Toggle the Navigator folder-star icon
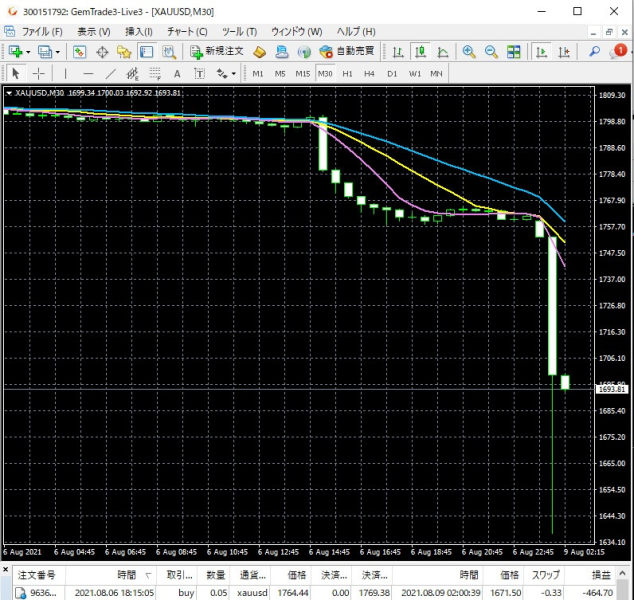Image resolution: width=634 pixels, height=600 pixels. click(x=124, y=52)
